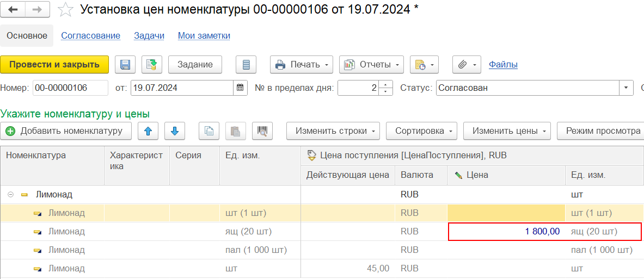This screenshot has width=644, height=279.
Task: Open the Изменить цены dropdown
Action: point(506,131)
